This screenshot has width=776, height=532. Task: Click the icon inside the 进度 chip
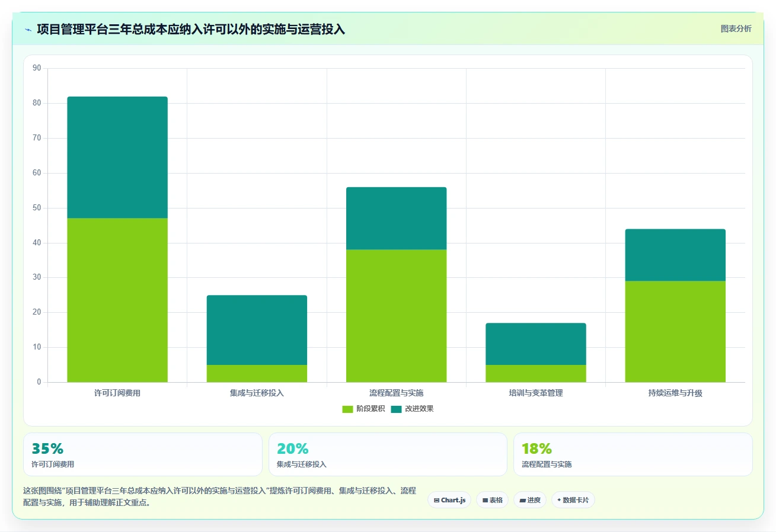tap(522, 500)
